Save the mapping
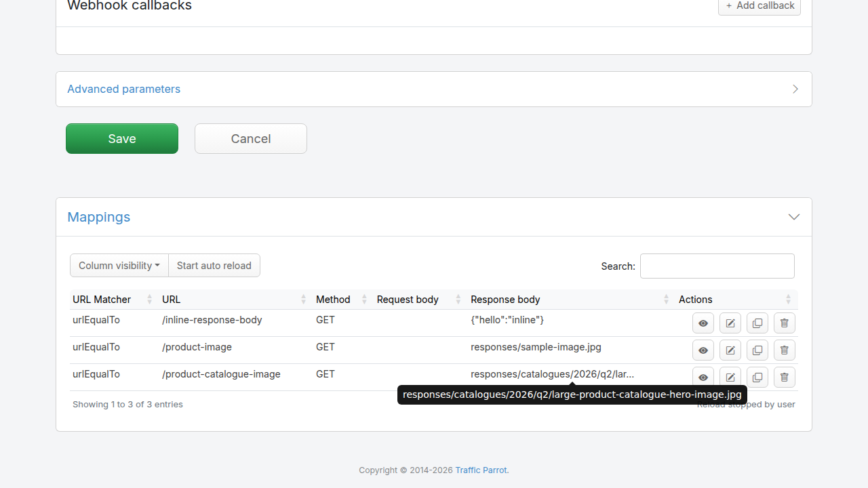This screenshot has height=488, width=868. 122,138
